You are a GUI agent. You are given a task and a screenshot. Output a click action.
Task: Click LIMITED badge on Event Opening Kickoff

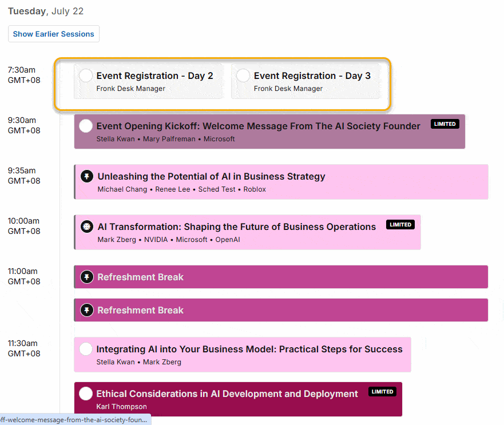[445, 124]
